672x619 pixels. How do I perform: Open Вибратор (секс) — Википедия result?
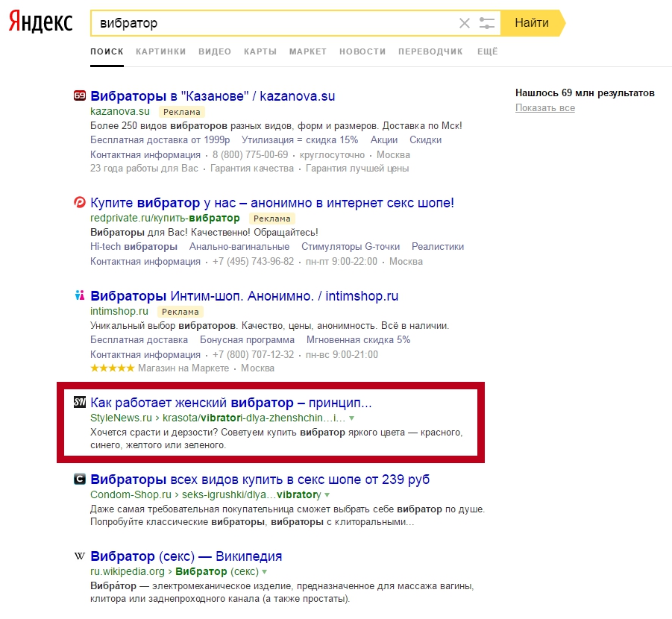tap(186, 556)
